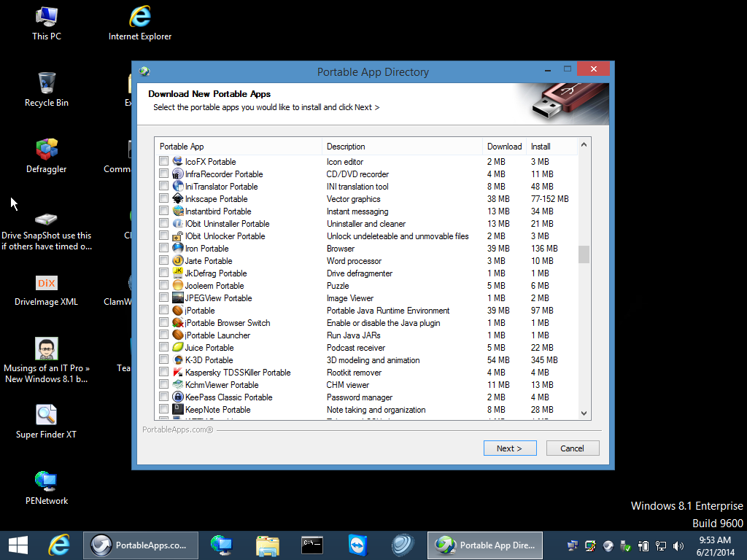Click the '345 MB' install size
Screen dimensions: 747x560
tap(544, 360)
